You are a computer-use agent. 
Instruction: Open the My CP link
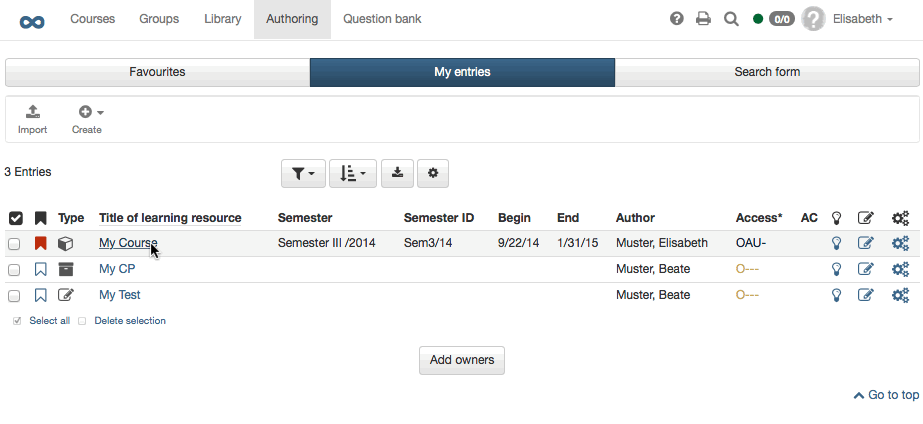[x=117, y=269]
